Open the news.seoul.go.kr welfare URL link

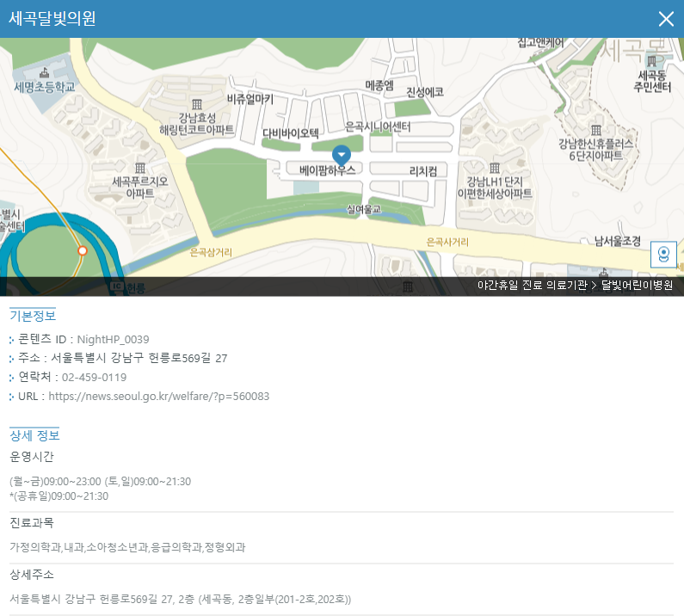(159, 396)
